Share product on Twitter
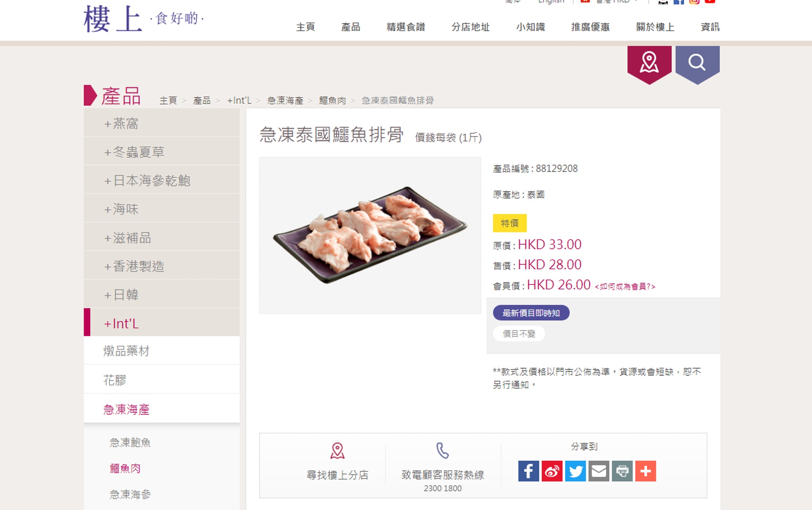This screenshot has height=510, width=812. pyautogui.click(x=576, y=471)
